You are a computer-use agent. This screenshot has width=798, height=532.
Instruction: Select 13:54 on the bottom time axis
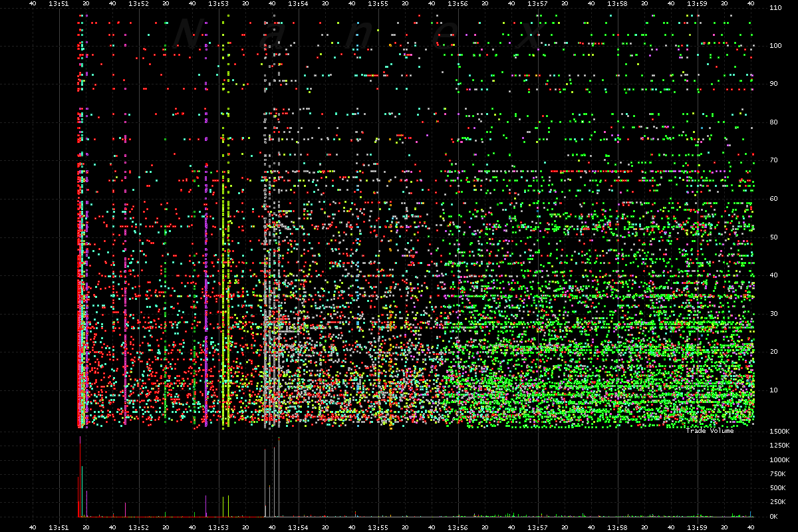[x=299, y=527]
